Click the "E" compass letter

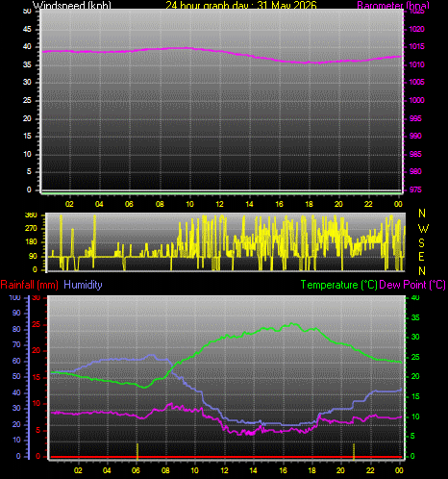pyautogui.click(x=421, y=257)
